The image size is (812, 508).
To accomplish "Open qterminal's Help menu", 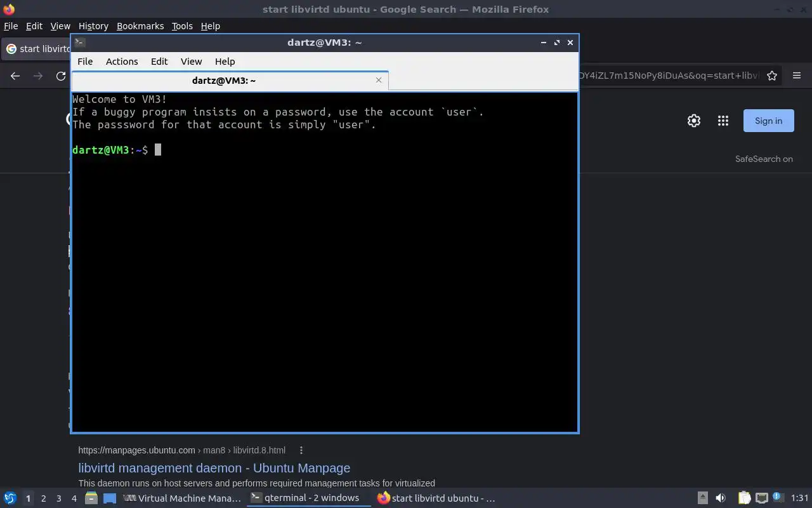I will [x=225, y=62].
